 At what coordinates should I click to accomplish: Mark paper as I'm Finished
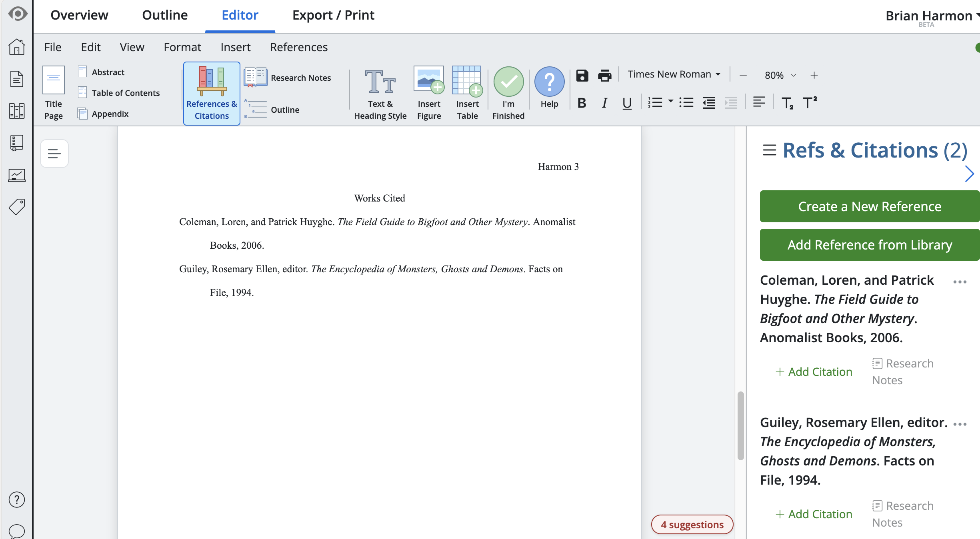[x=508, y=94]
